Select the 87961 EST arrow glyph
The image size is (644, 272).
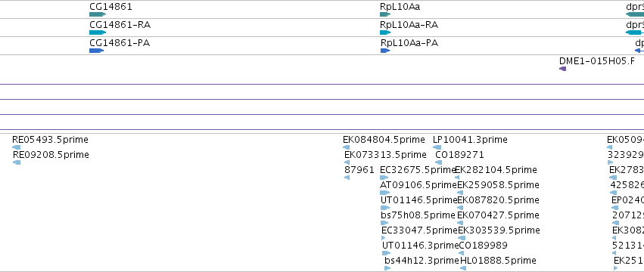[347, 178]
